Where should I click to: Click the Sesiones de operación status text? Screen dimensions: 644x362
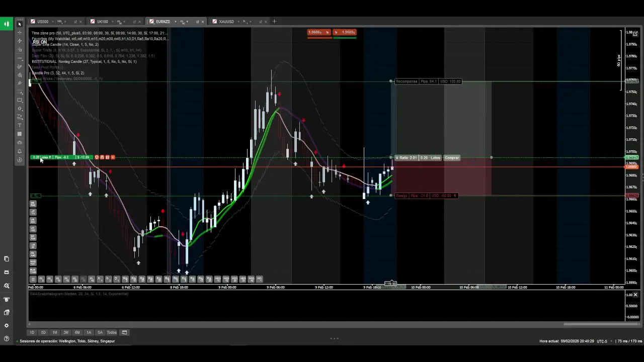[x=67, y=341]
